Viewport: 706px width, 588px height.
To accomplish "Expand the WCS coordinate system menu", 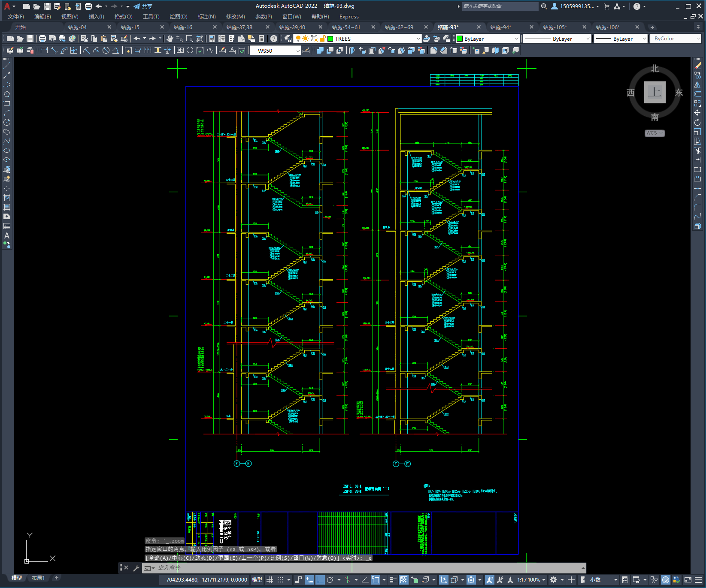I will [654, 133].
